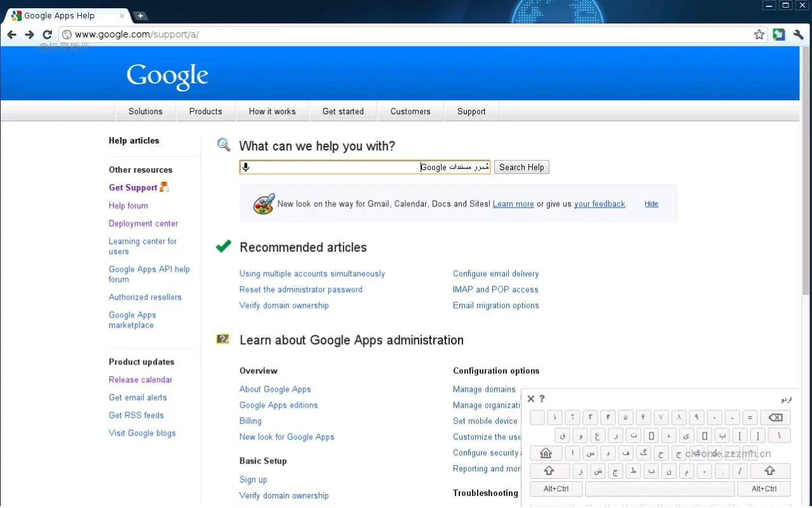
Task: Open Google Apps API help forum link
Action: 149,274
